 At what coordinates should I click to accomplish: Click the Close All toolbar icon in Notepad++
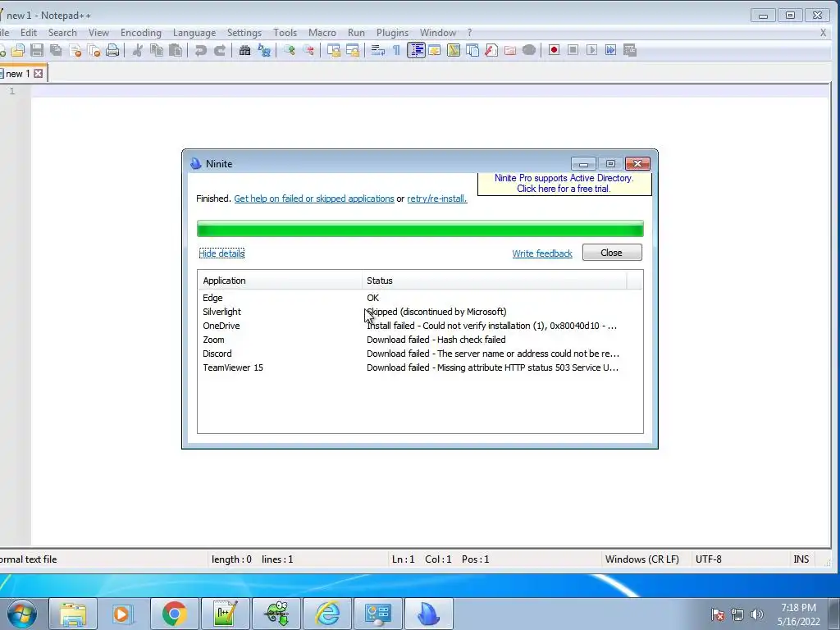point(94,50)
